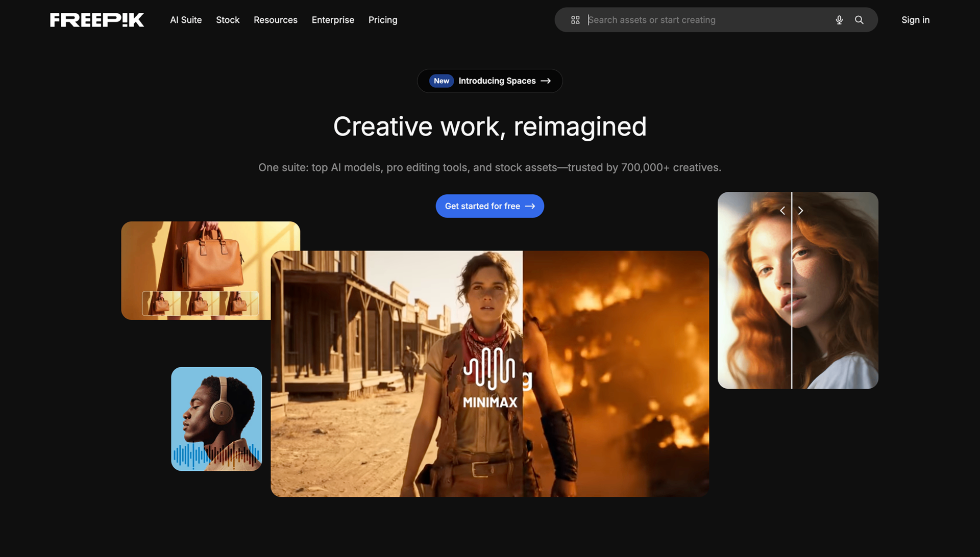Click the comparison slider right chevron

point(800,211)
